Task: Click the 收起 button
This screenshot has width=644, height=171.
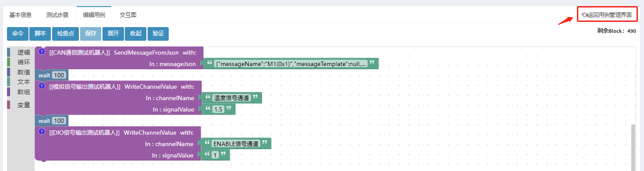Action: (136, 34)
